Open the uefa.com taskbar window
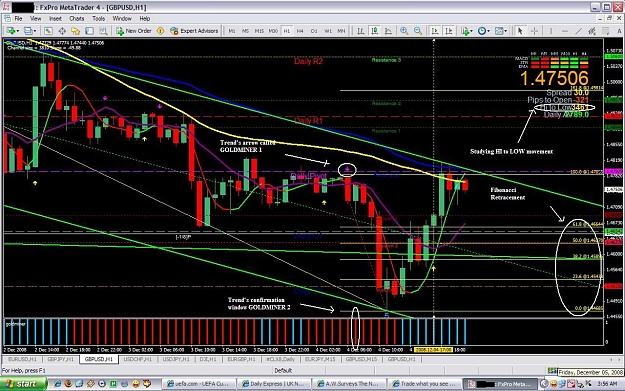This screenshot has width=625, height=391. (x=198, y=384)
